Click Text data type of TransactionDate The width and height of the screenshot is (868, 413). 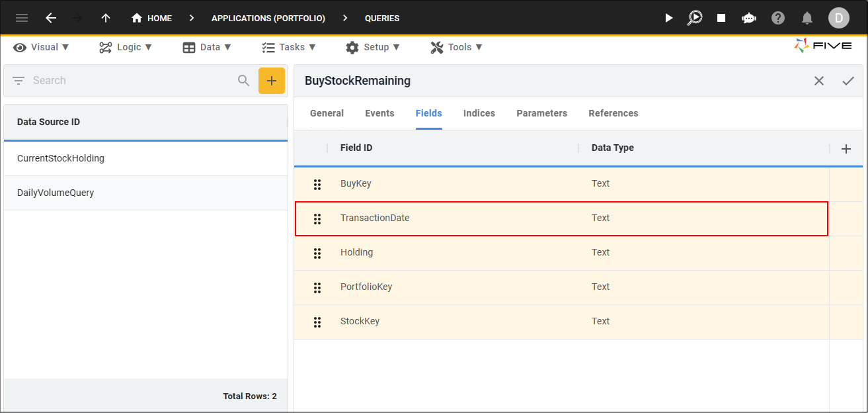click(x=600, y=218)
